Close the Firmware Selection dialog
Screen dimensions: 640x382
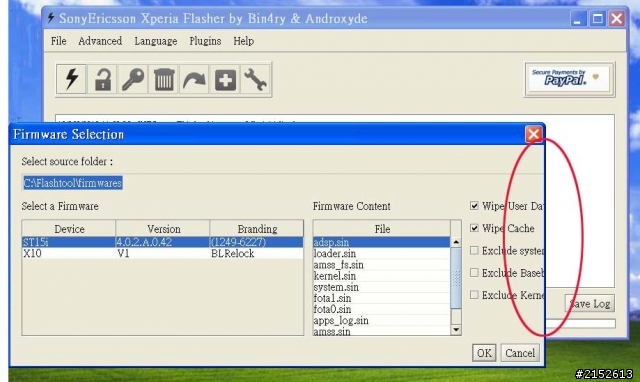coord(533,134)
